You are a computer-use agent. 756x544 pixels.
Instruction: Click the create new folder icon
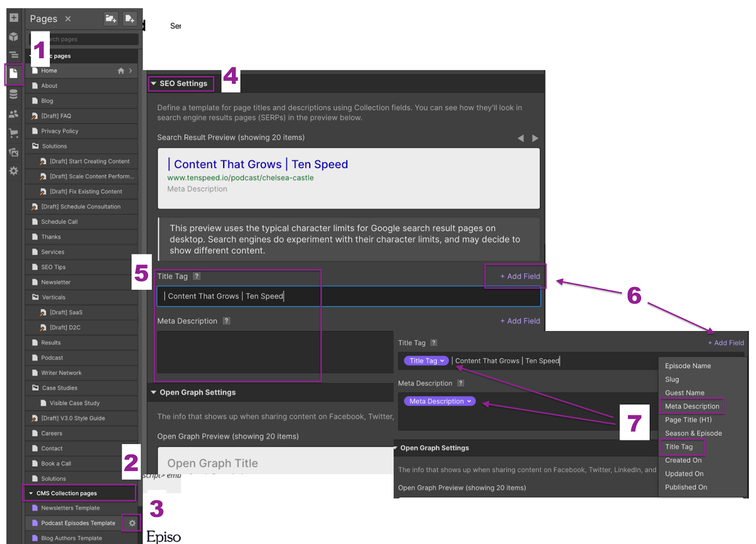click(x=111, y=18)
